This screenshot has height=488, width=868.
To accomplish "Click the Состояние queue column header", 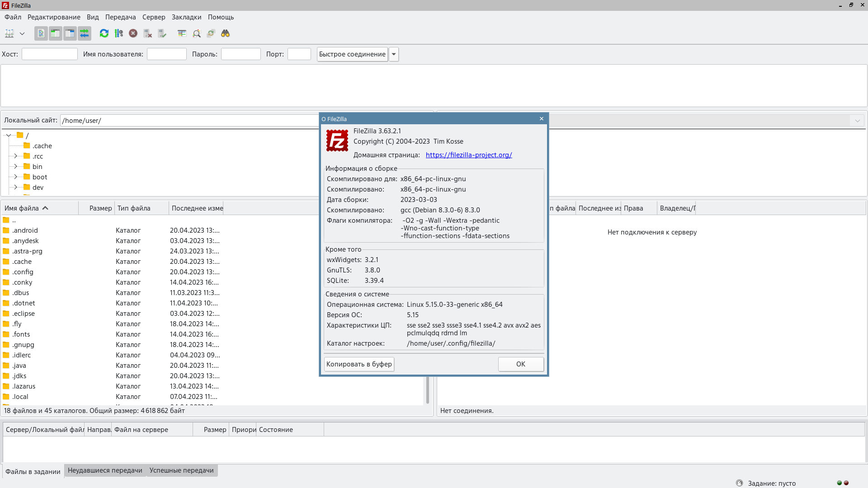I will [x=290, y=430].
